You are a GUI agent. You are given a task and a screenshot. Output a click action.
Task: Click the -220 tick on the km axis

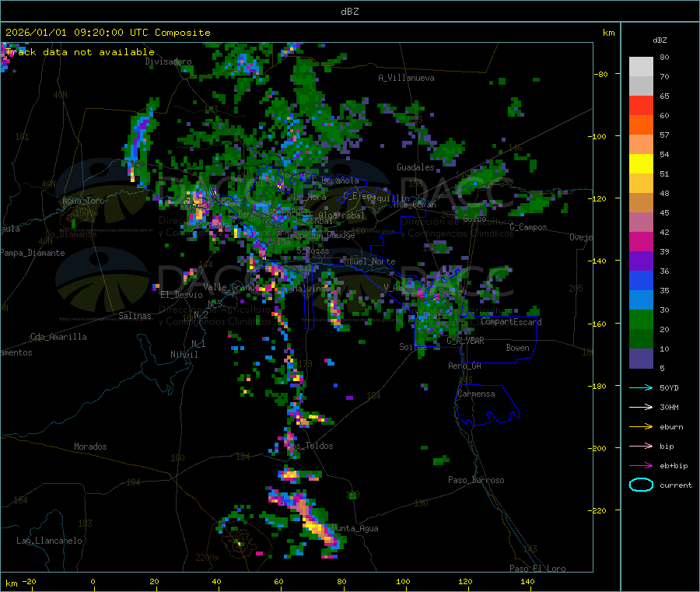(598, 511)
